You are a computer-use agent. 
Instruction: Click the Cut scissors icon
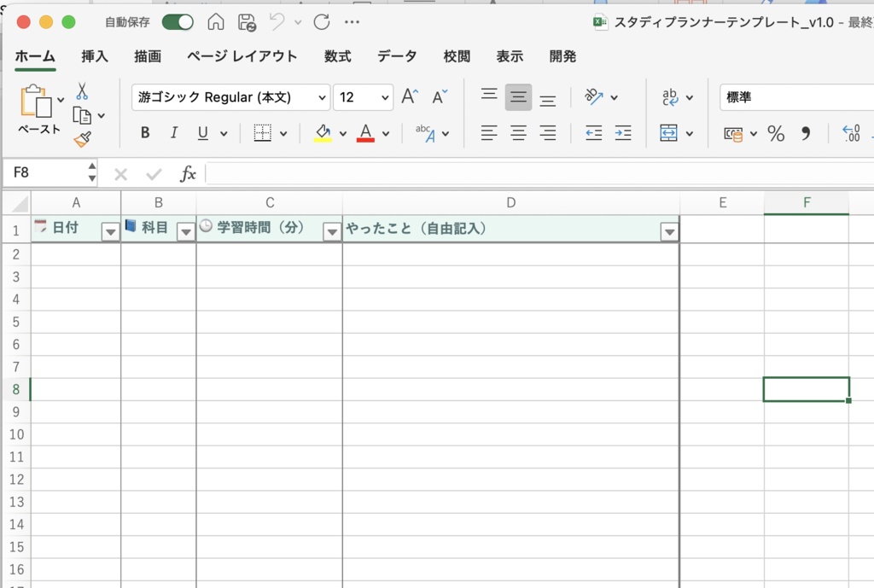[x=80, y=91]
